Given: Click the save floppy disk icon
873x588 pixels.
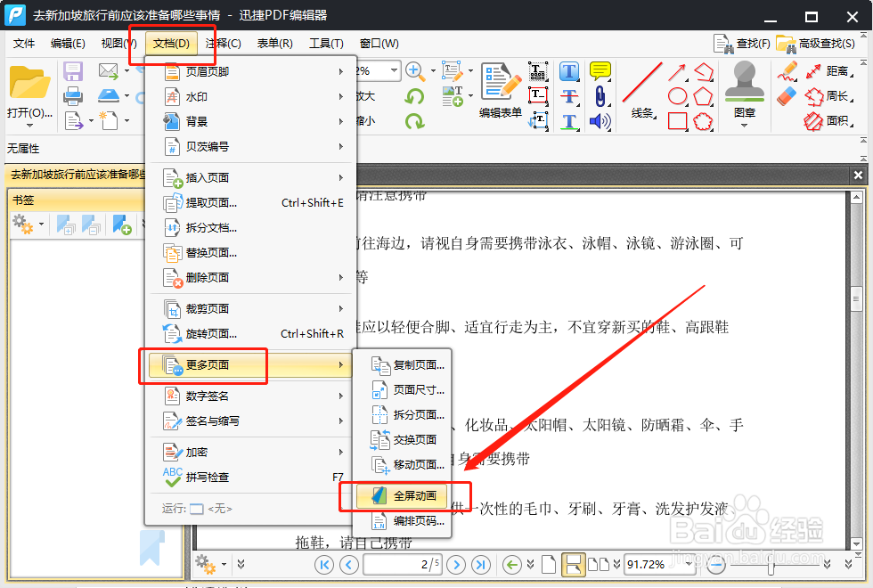Looking at the screenshot, I should click(x=73, y=71).
